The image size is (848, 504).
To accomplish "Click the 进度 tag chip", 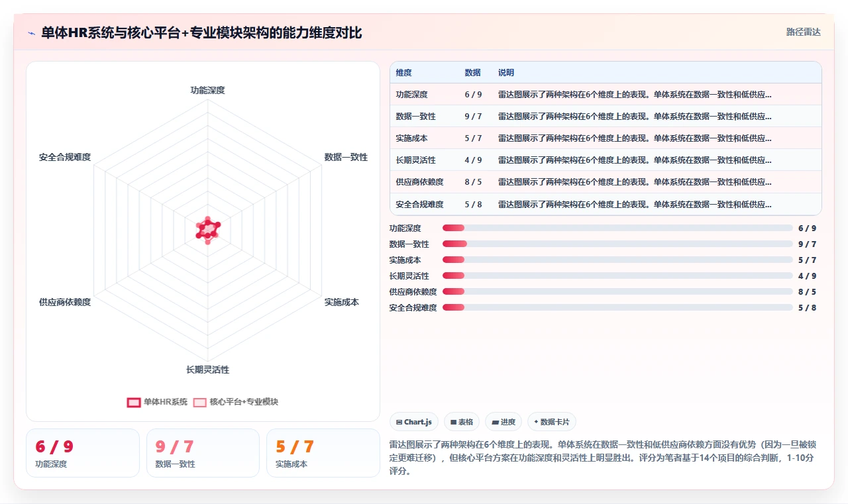I will 503,422.
